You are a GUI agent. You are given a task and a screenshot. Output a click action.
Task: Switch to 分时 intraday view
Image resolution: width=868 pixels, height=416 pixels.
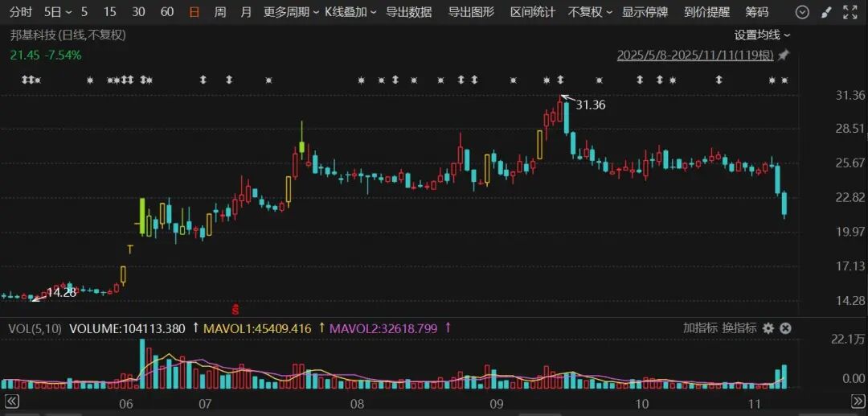click(21, 12)
